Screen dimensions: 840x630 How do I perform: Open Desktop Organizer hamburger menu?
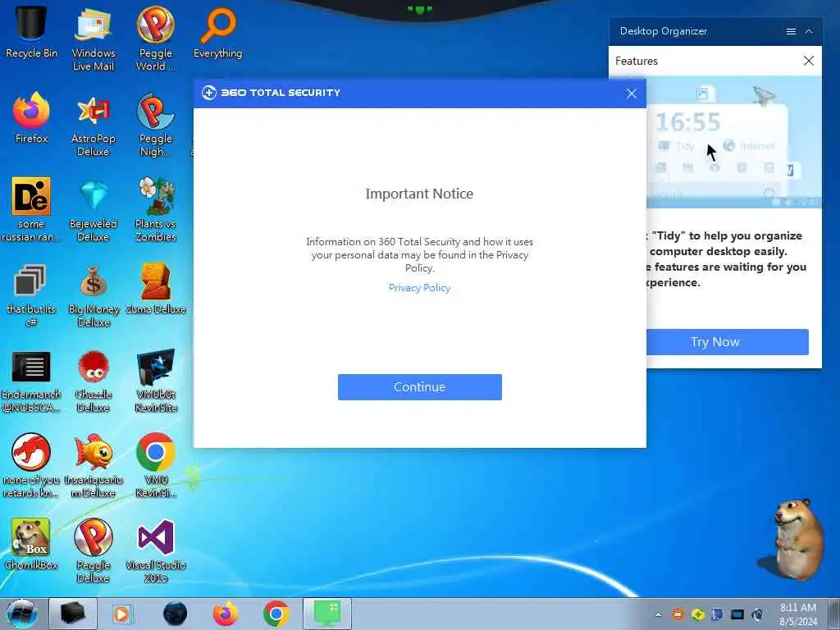tap(791, 31)
